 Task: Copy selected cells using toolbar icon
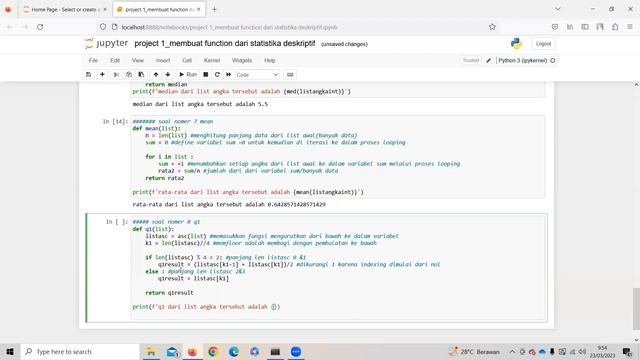click(129, 75)
